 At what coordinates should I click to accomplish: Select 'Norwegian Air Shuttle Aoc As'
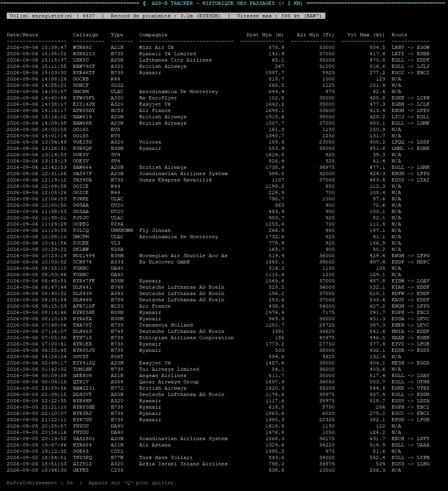click(x=183, y=256)
